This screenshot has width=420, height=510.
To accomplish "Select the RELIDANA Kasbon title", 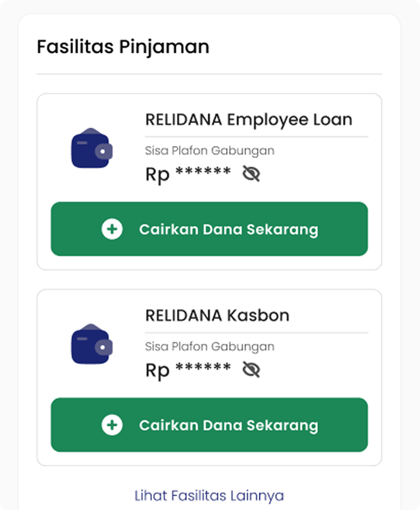I will [217, 316].
